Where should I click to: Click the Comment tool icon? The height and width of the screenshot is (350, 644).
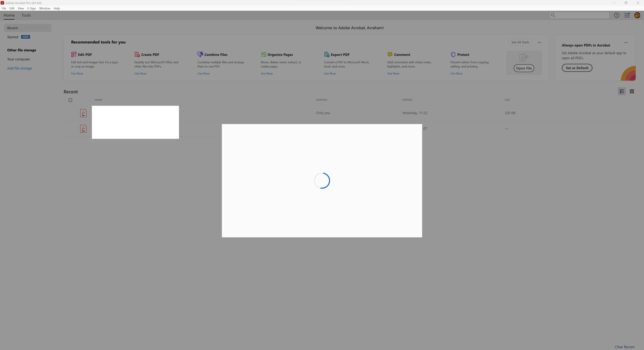pos(390,54)
